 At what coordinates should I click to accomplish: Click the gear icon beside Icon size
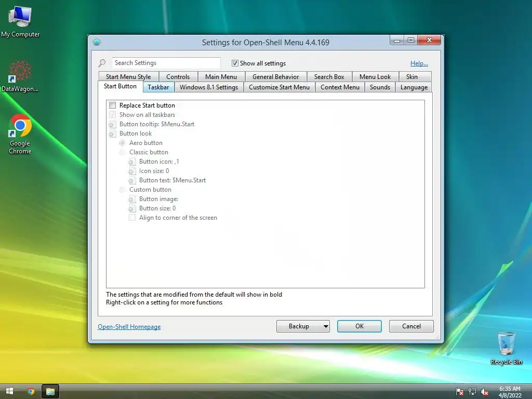(x=132, y=171)
